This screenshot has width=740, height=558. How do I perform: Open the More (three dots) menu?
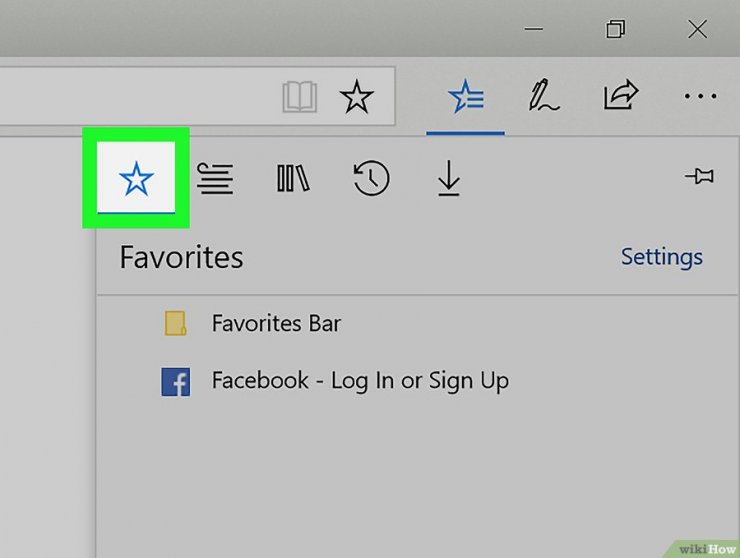tap(700, 97)
